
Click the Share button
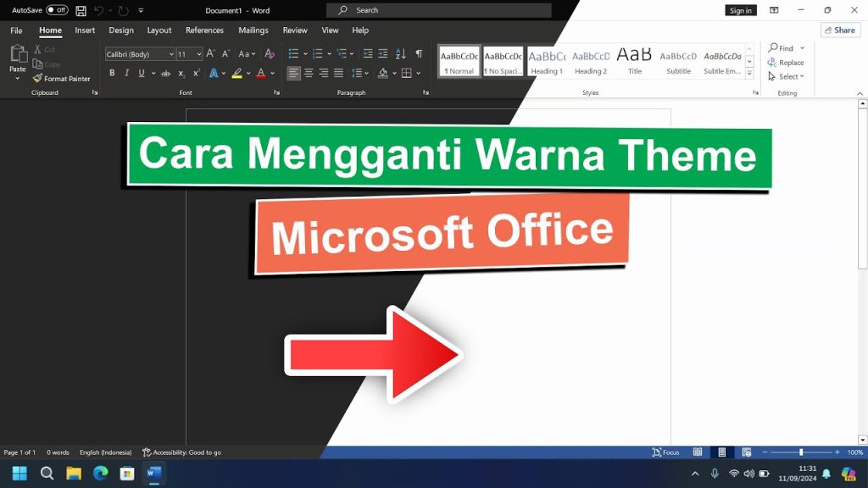coord(840,30)
